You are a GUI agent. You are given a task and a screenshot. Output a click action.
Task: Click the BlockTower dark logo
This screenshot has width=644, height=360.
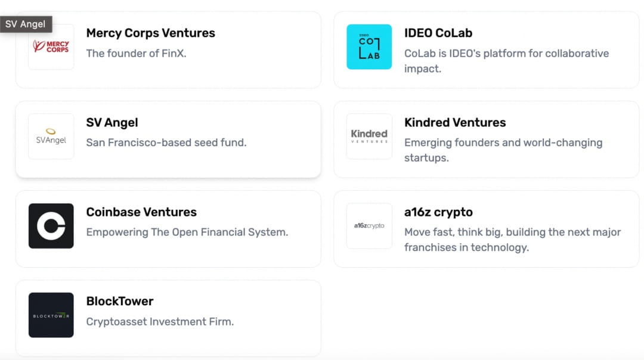pyautogui.click(x=51, y=315)
